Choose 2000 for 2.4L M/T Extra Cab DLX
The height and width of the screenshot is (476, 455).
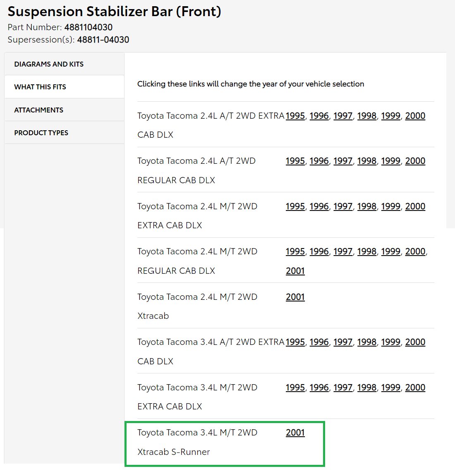415,206
